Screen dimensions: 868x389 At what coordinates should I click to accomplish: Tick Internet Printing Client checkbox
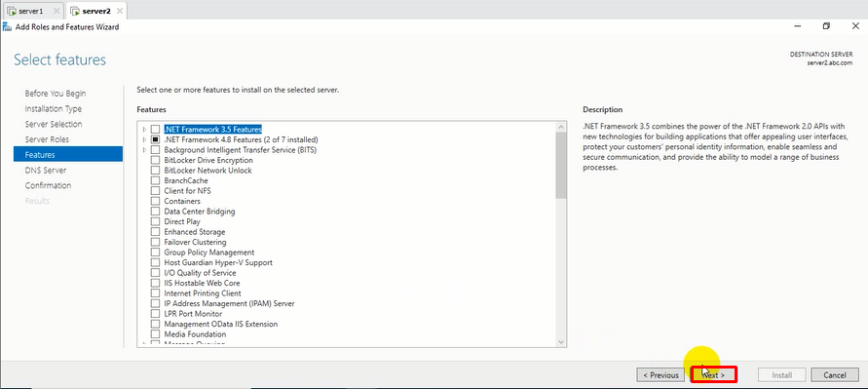155,293
